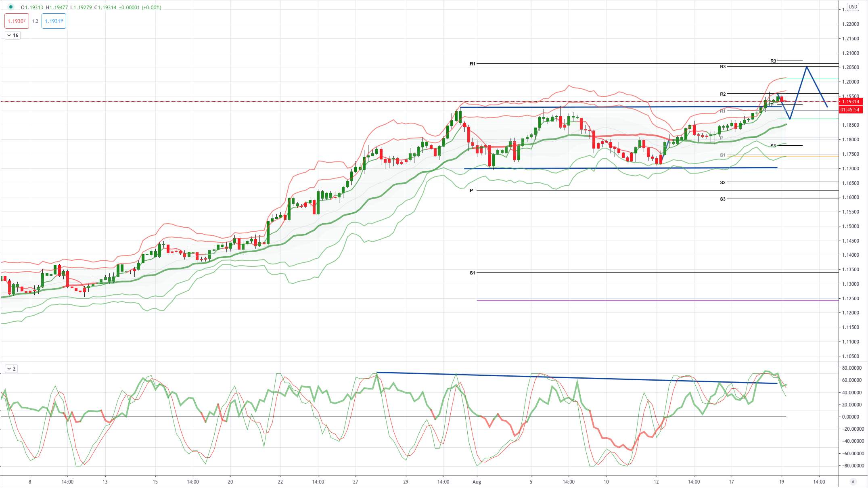Image resolution: width=868 pixels, height=488 pixels.
Task: Collapse the oscillator pane's 2 indicators legend
Action: [11, 369]
